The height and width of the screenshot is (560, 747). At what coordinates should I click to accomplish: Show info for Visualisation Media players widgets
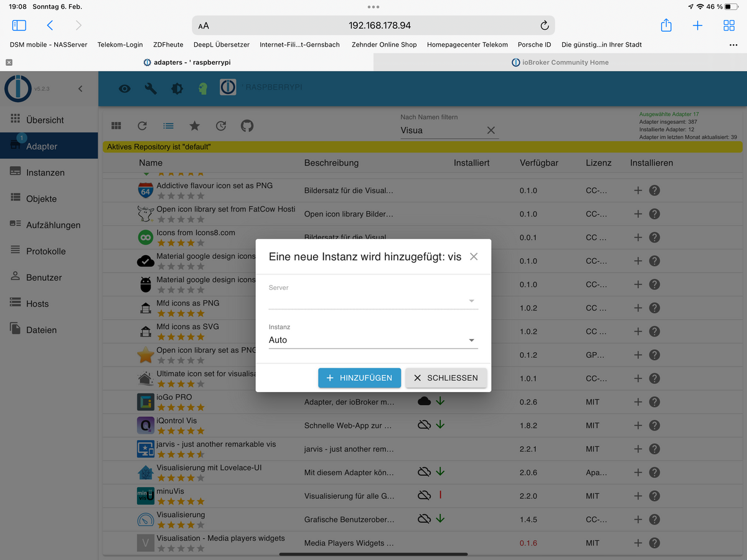pos(654,543)
